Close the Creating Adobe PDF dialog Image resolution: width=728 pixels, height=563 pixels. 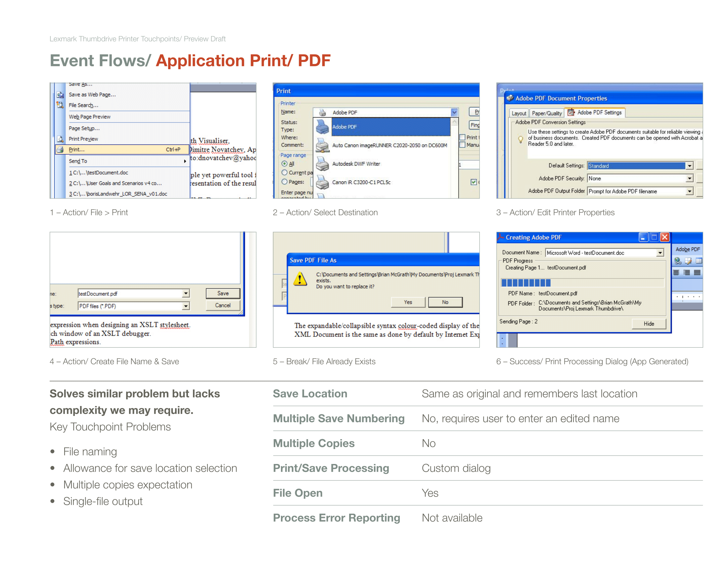665,237
